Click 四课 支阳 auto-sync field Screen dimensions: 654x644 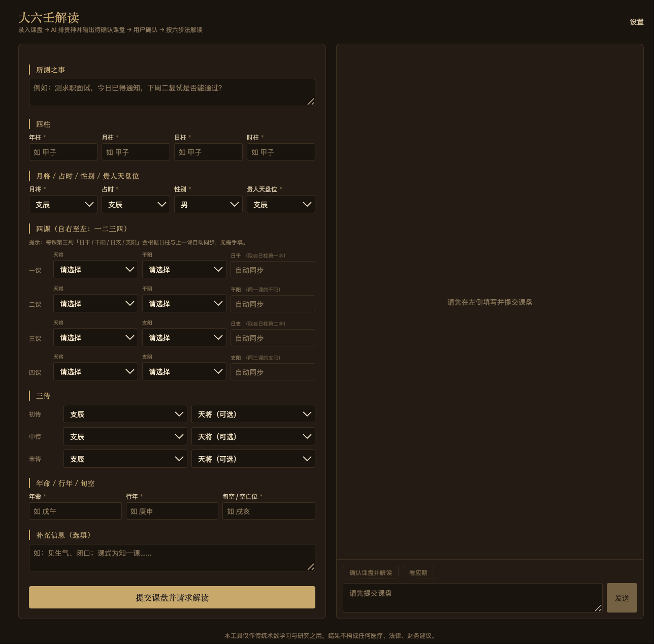pyautogui.click(x=273, y=372)
